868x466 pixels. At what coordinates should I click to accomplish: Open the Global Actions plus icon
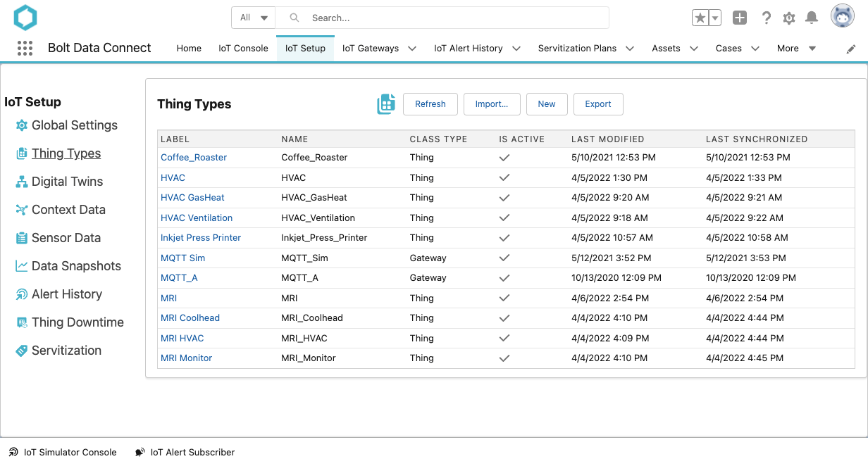(739, 18)
